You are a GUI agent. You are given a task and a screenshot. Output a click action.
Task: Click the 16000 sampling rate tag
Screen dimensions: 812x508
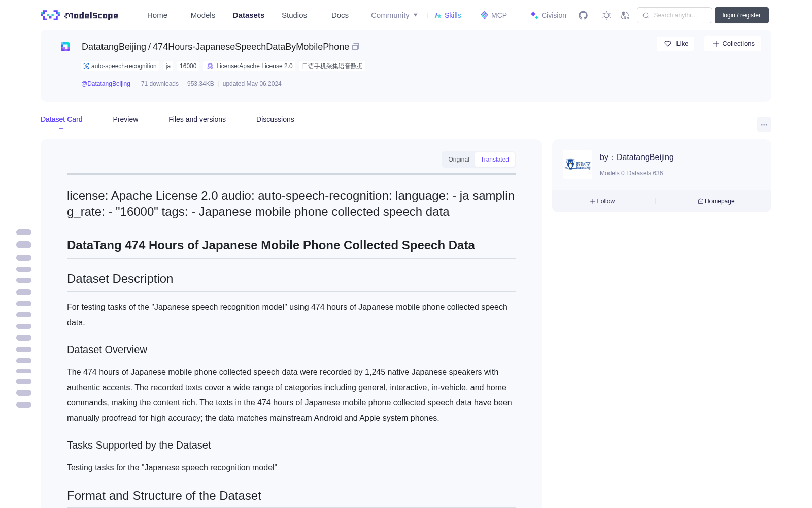[188, 66]
